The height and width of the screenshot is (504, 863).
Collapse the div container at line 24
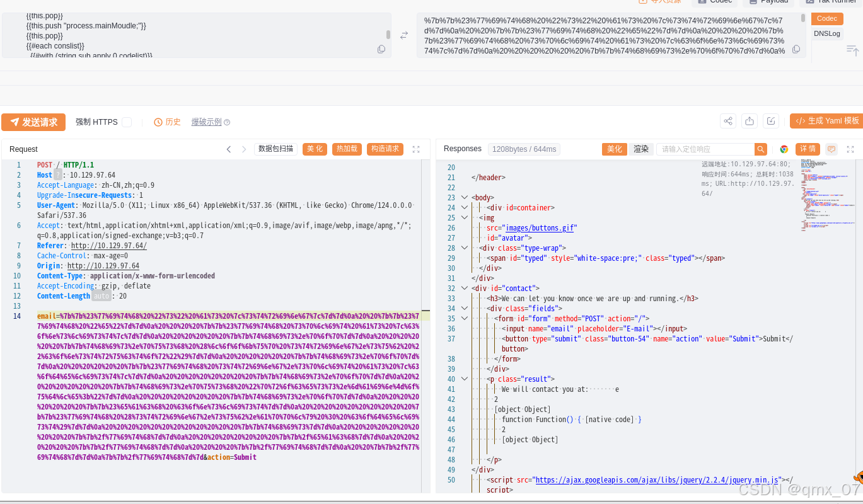[x=465, y=208]
